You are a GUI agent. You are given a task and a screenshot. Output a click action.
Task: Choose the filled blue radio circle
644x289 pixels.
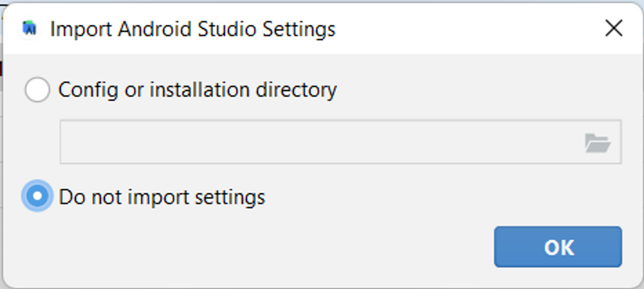pyautogui.click(x=37, y=196)
